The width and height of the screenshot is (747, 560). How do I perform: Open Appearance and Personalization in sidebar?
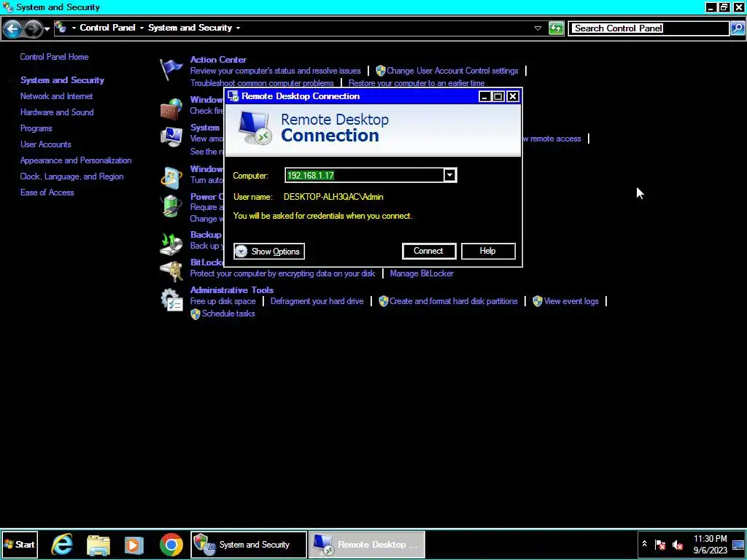[x=76, y=160]
